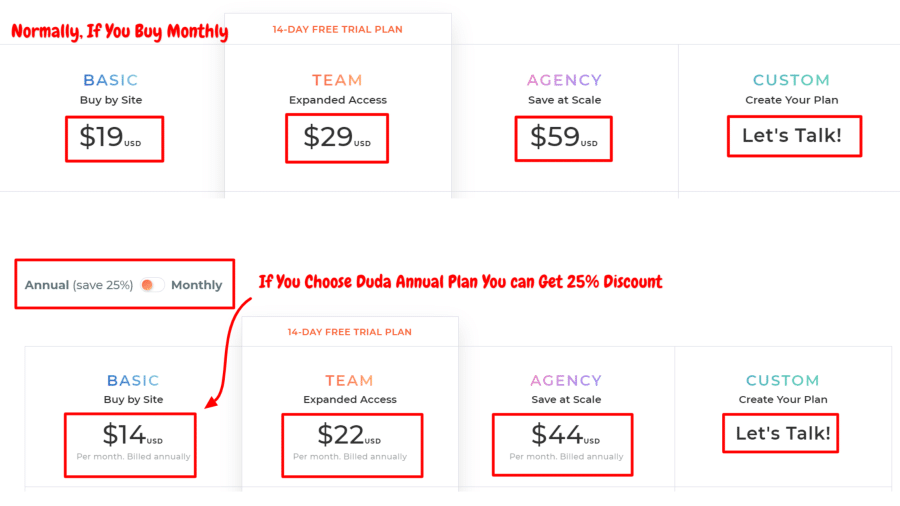Select the $22 Team annual price
The height and width of the screenshot is (506, 900).
349,435
